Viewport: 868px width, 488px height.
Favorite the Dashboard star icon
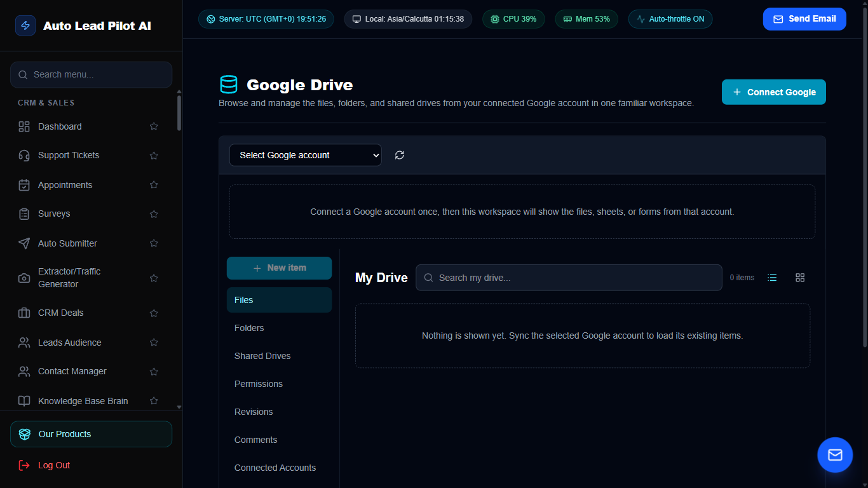[154, 126]
